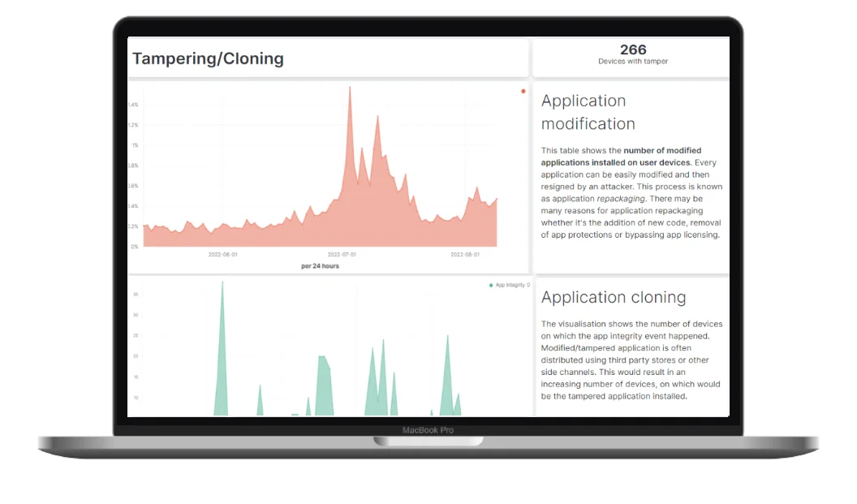Select the 2022-07-01 axis label
This screenshot has height=504, width=857.
tap(342, 253)
